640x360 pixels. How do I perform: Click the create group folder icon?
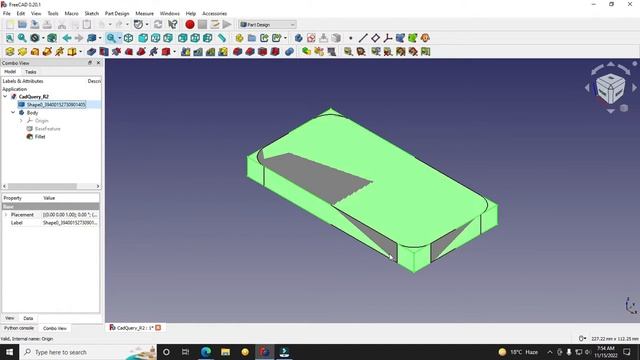click(x=252, y=38)
